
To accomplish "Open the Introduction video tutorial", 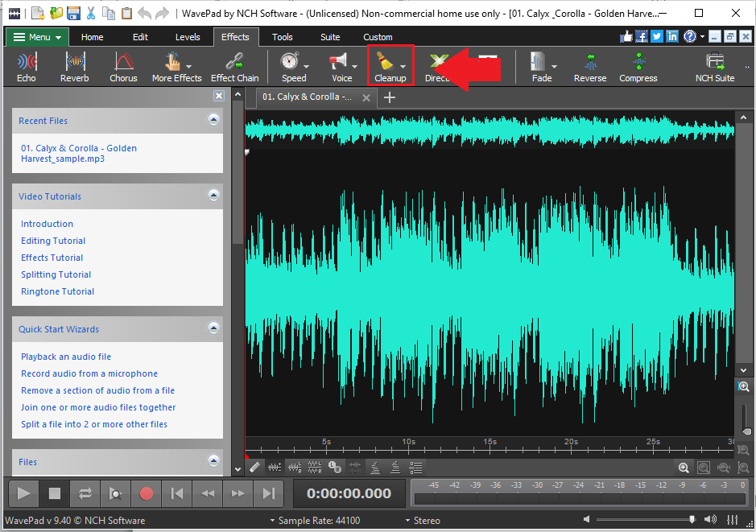I will [x=47, y=224].
